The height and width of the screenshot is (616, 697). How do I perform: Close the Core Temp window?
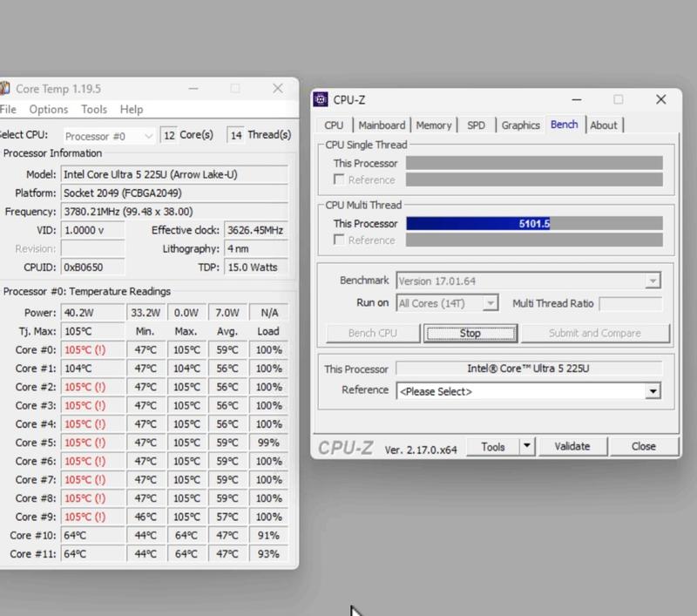(x=278, y=88)
